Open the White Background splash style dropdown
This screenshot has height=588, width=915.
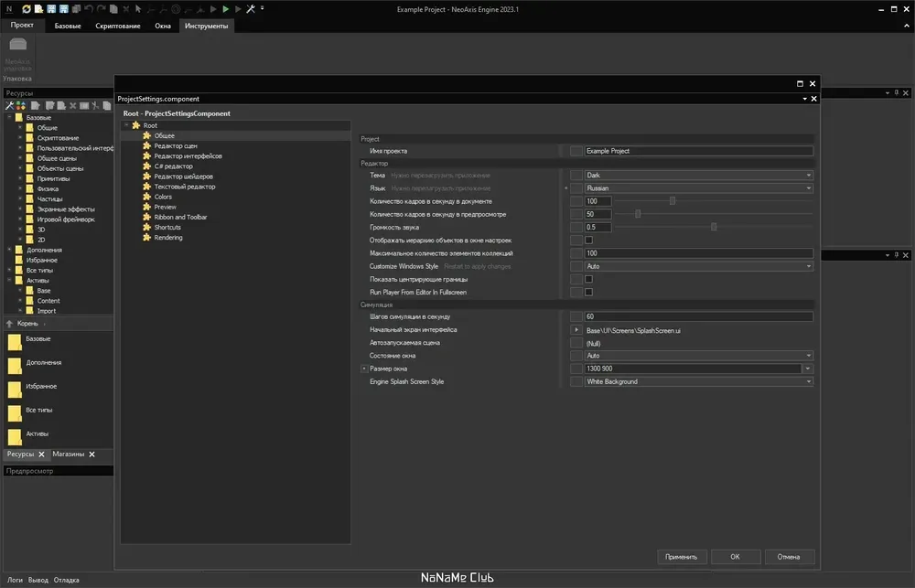pos(698,381)
